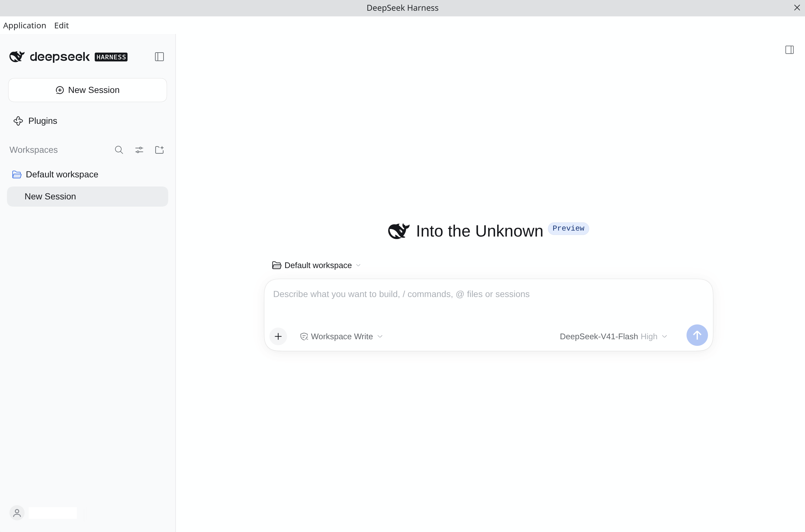This screenshot has width=805, height=532.
Task: Open Workspace Write permission dropdown
Action: 342,336
